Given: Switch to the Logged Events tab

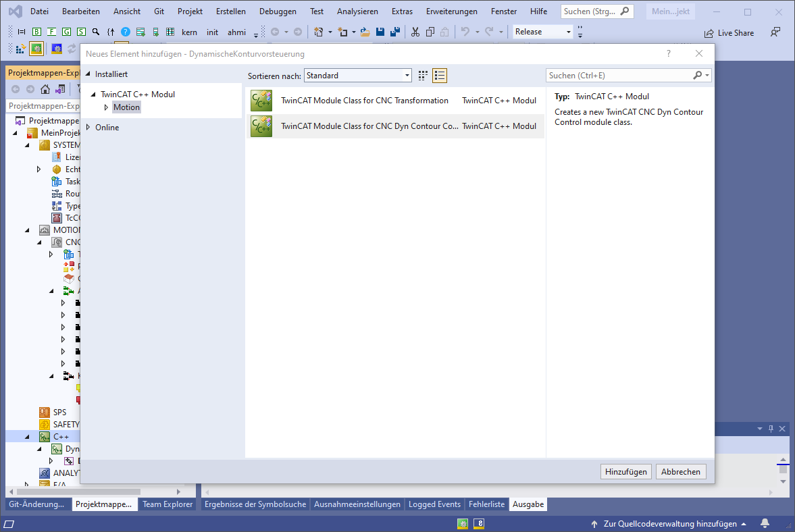Looking at the screenshot, I should (x=434, y=504).
